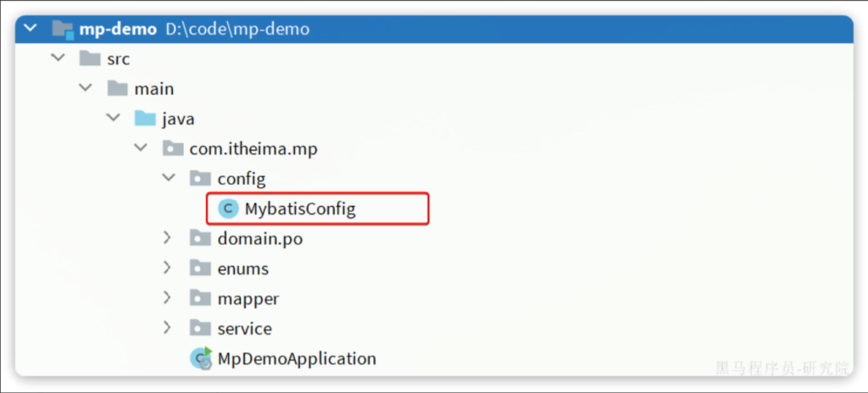Click the mp-demo project module icon
Image resolution: width=868 pixels, height=393 pixels.
[62, 30]
